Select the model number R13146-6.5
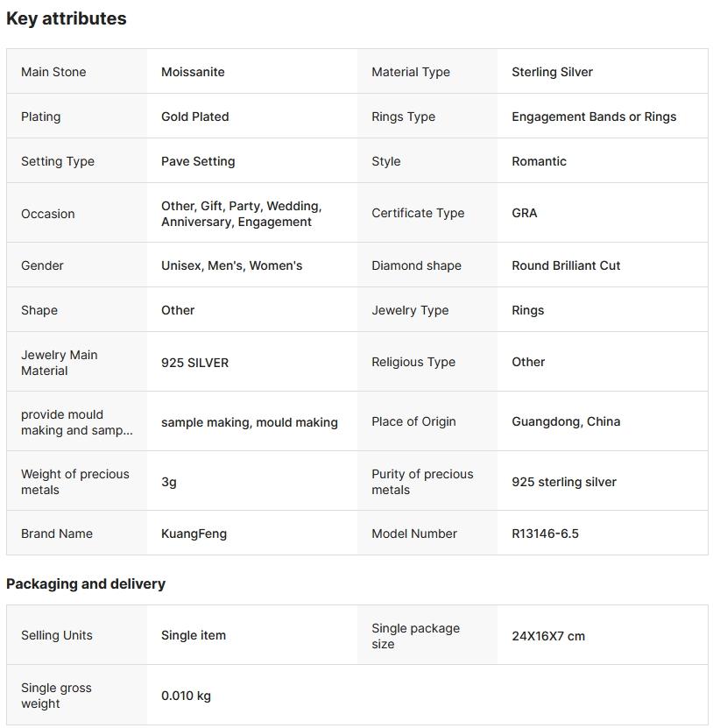 (x=545, y=534)
